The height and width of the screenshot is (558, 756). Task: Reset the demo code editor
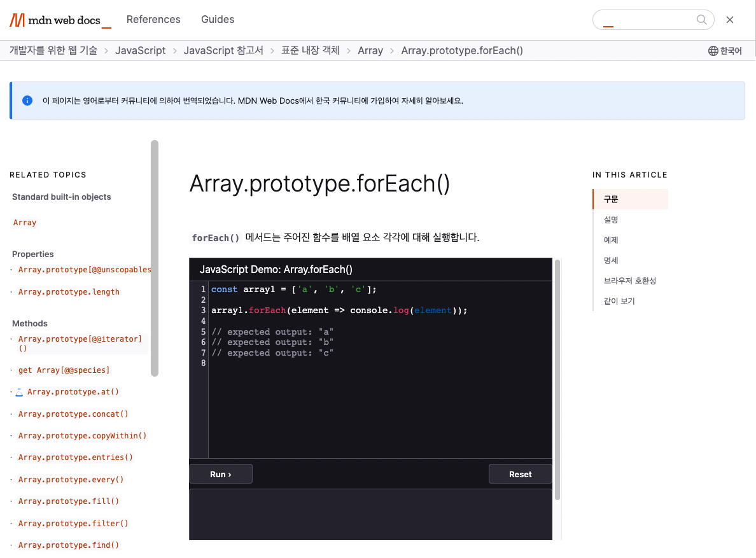coord(520,474)
